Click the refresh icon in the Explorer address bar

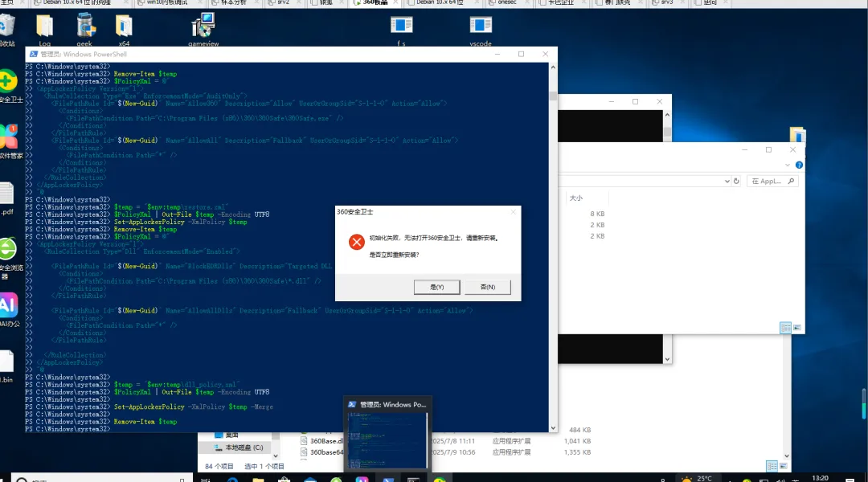pyautogui.click(x=736, y=181)
